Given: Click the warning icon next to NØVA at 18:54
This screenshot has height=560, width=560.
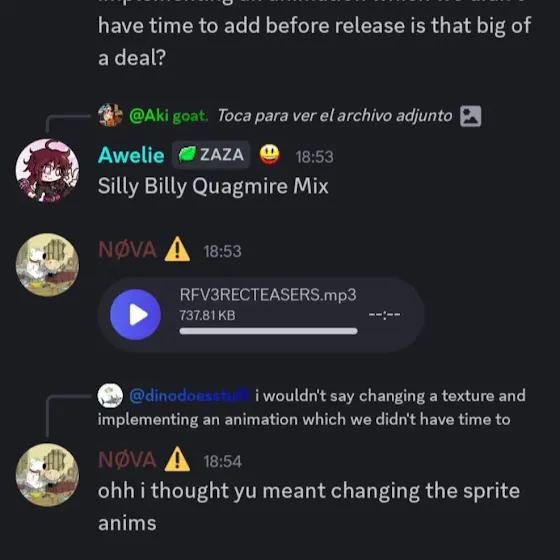Looking at the screenshot, I should pyautogui.click(x=177, y=459).
